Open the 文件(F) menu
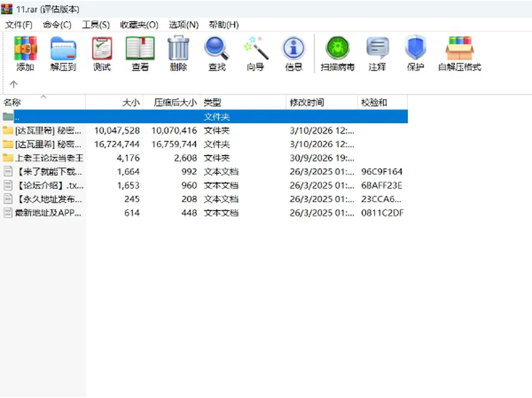This screenshot has height=398, width=532. pyautogui.click(x=19, y=25)
